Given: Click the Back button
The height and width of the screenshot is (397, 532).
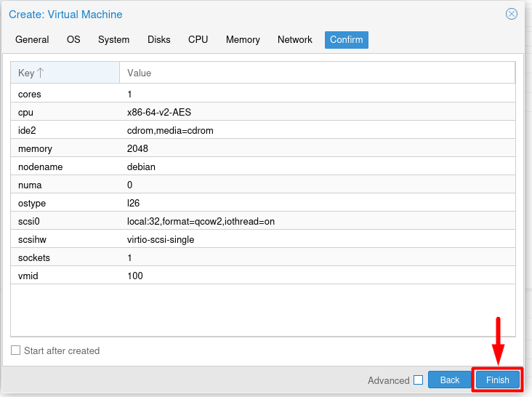Looking at the screenshot, I should [450, 380].
